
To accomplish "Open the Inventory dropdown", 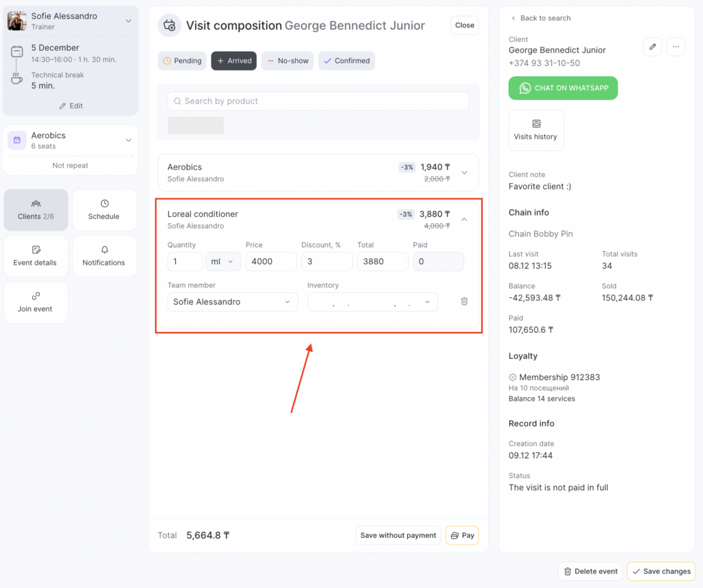I will click(372, 302).
